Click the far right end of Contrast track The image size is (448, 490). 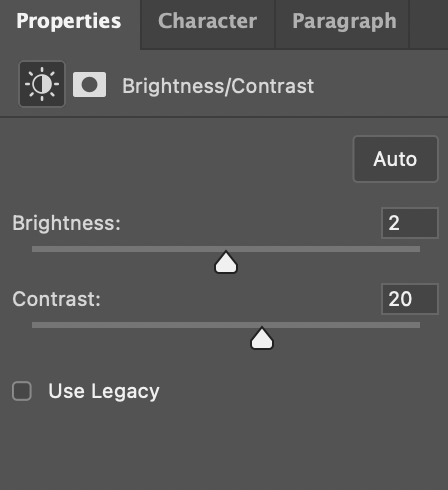coord(418,325)
